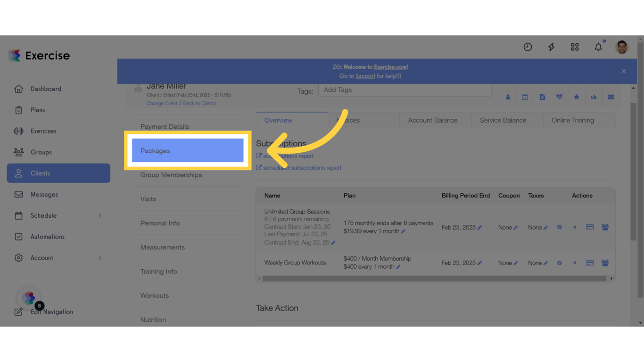Edit the $400 every 1 month plan
The height and width of the screenshot is (362, 644).
click(x=398, y=267)
